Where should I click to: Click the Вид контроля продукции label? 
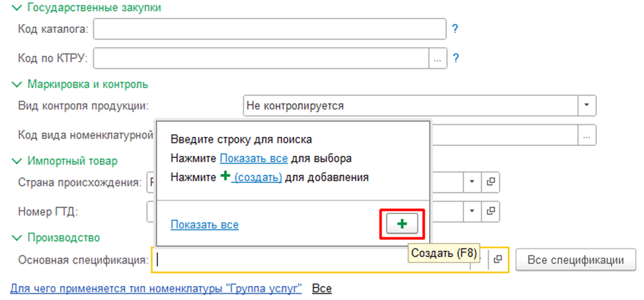coord(83,106)
